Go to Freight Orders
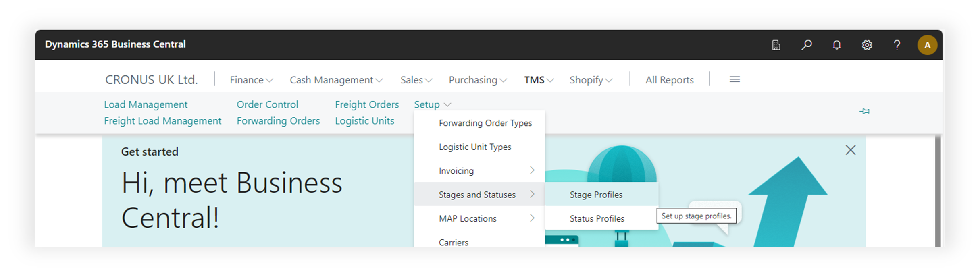 coord(366,104)
